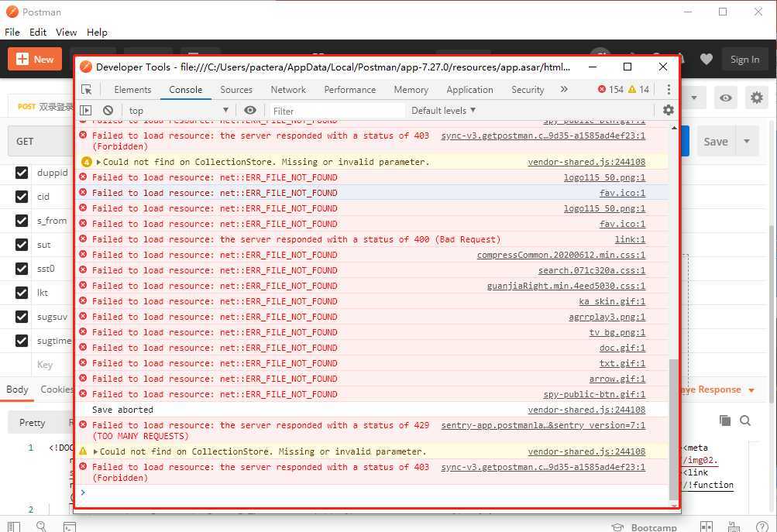Open the View menu in Postman

coord(66,33)
